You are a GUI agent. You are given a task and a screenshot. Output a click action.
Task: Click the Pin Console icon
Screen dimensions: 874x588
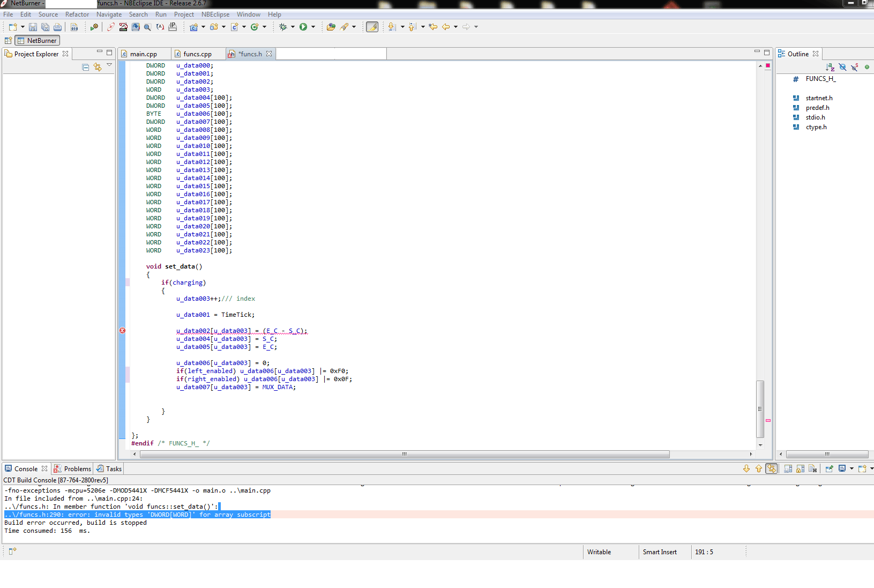829,468
